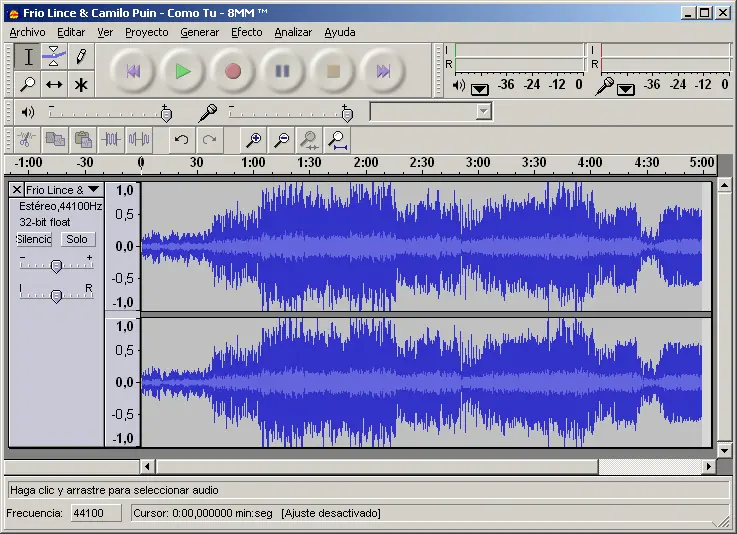This screenshot has width=737, height=534.
Task: Click the '32-bit float' track info text
Action: pyautogui.click(x=45, y=222)
